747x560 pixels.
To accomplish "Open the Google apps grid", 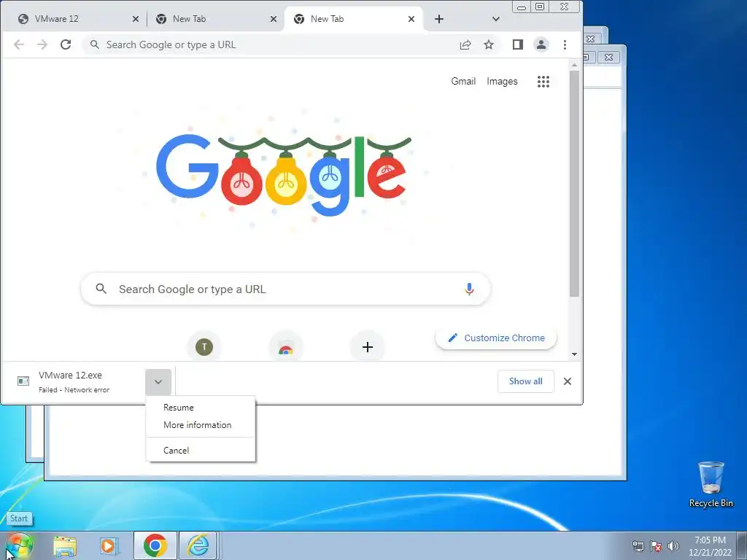I will click(543, 82).
